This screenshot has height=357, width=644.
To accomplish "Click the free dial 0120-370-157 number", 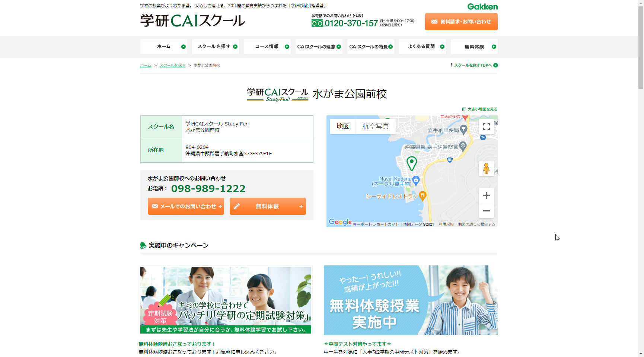I will click(x=351, y=23).
